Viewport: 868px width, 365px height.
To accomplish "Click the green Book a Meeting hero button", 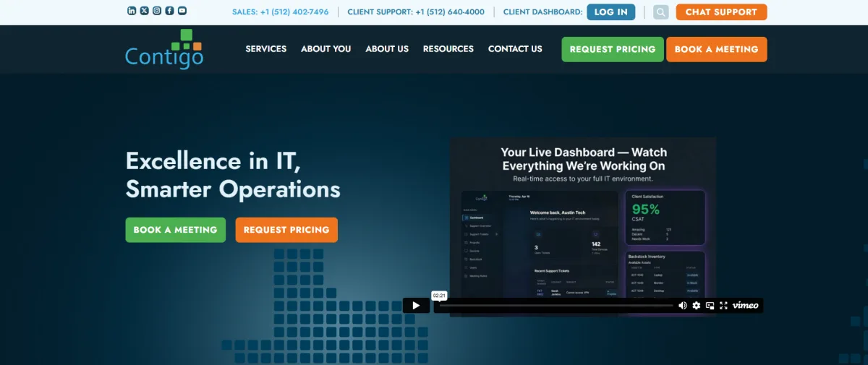I will coord(176,230).
